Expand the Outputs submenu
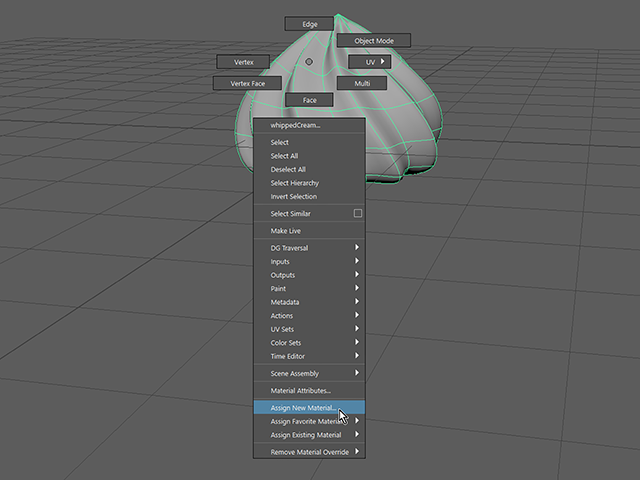The width and height of the screenshot is (640, 480). (309, 275)
